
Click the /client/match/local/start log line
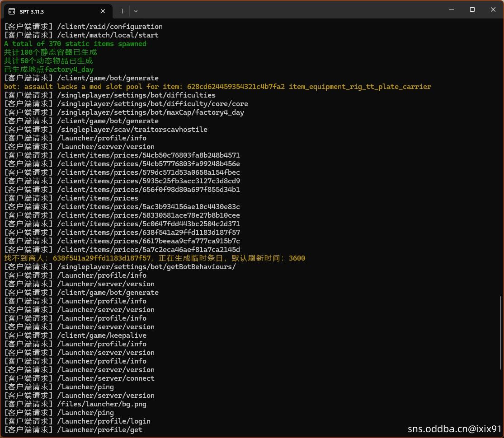81,35
